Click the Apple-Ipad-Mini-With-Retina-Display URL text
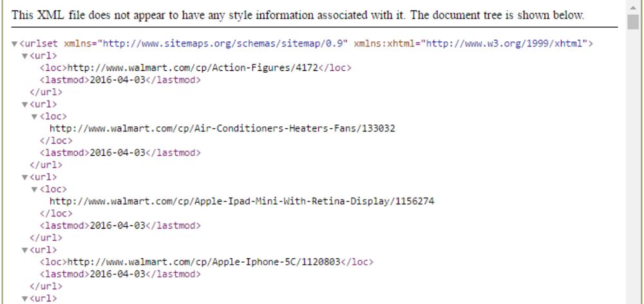This screenshot has width=644, height=304. [x=242, y=202]
